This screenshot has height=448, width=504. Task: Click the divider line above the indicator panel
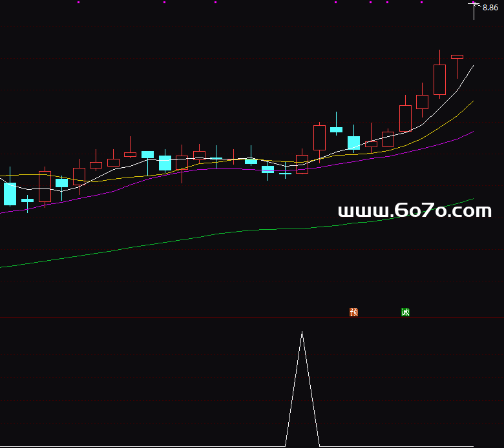click(x=252, y=317)
